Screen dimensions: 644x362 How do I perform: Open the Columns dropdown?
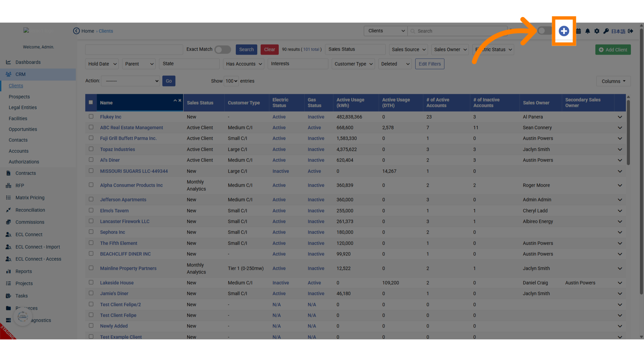coord(613,81)
